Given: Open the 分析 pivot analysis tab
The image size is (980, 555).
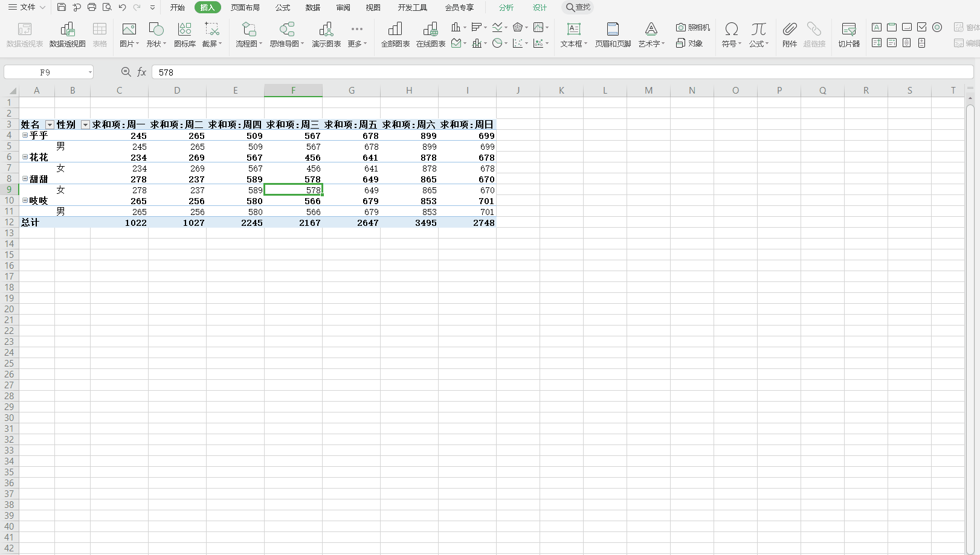Looking at the screenshot, I should [x=506, y=7].
